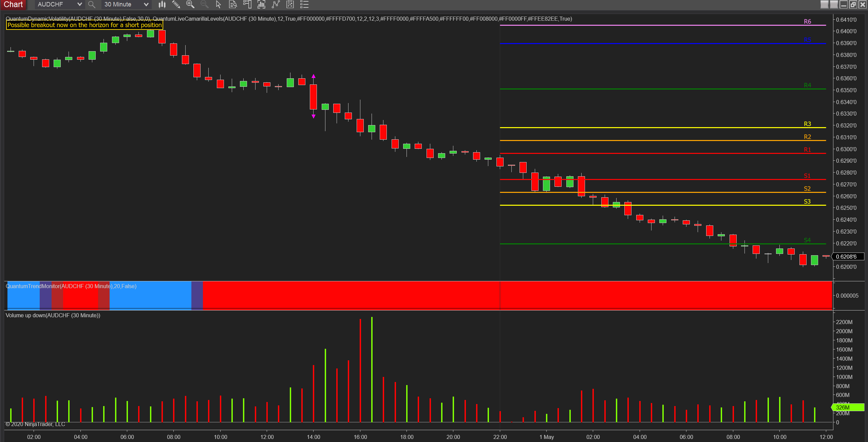Click the Chart menu label

pyautogui.click(x=14, y=4)
